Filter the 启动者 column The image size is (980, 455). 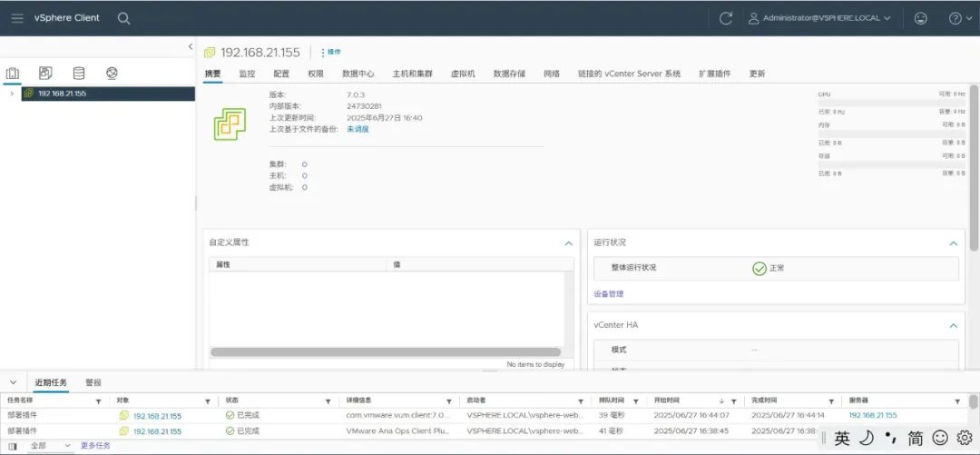(x=581, y=401)
